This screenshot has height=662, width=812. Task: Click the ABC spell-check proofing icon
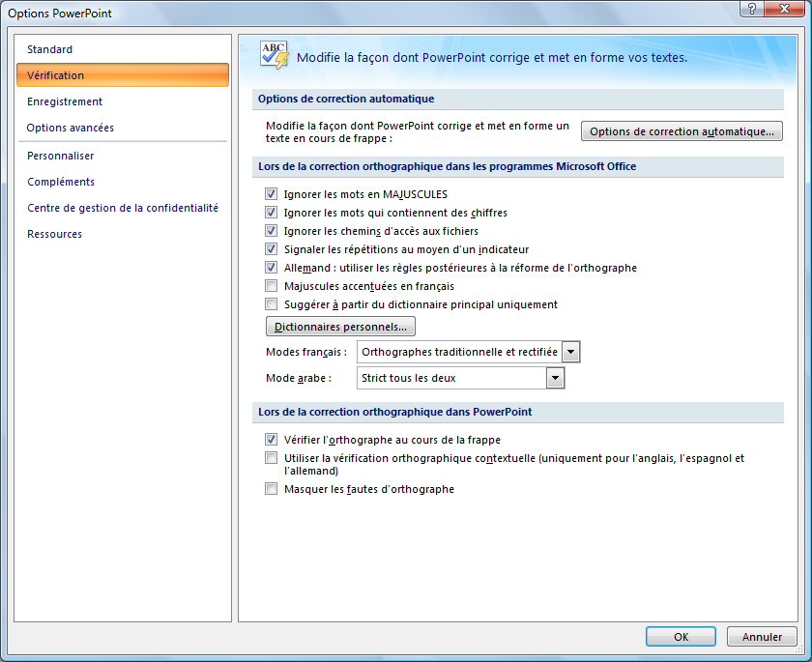[x=274, y=55]
